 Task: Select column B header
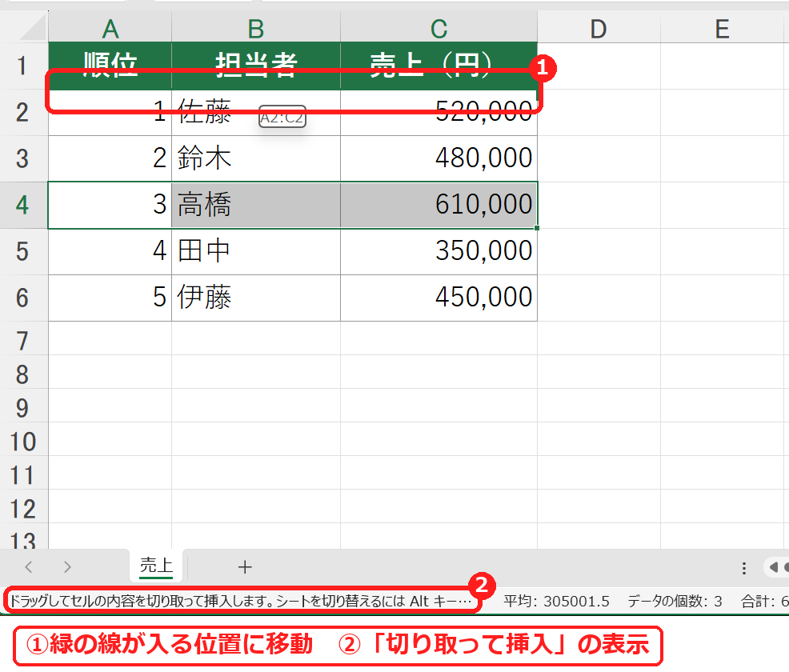[256, 29]
